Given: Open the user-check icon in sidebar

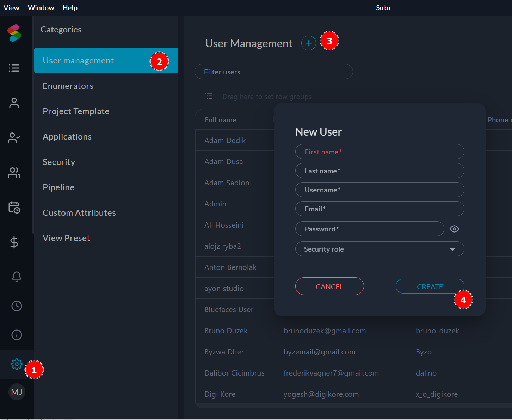Looking at the screenshot, I should 14,138.
